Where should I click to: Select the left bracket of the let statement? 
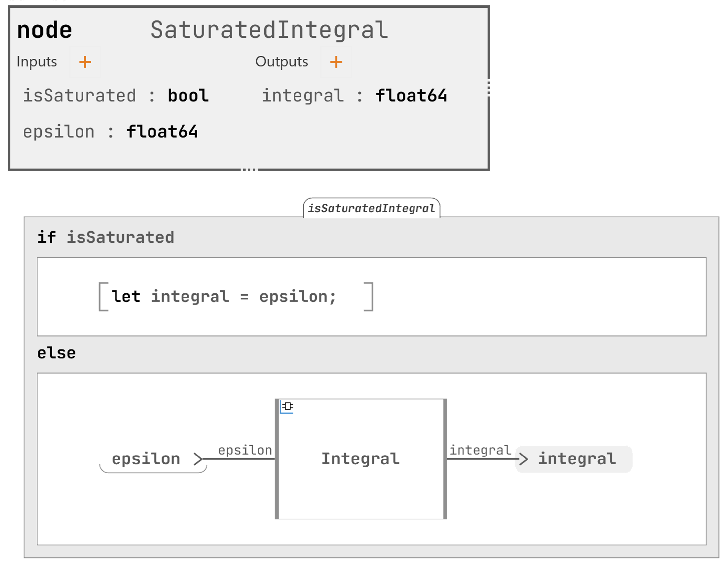coord(103,297)
